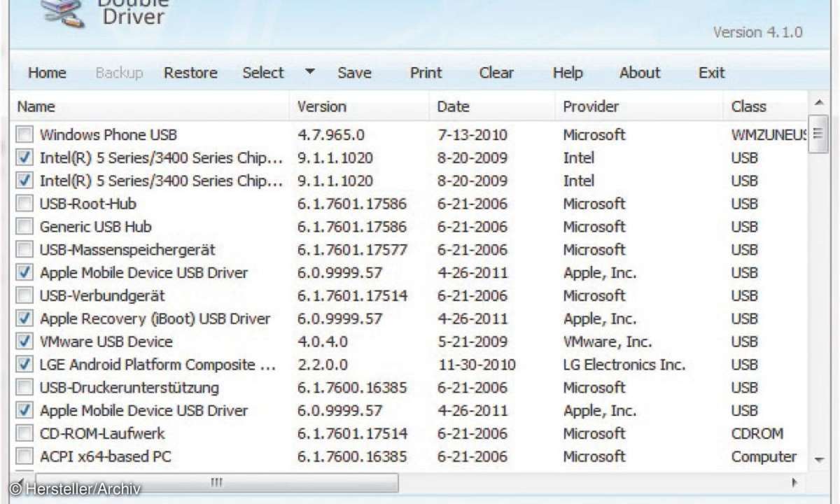Viewport: 840px width, 504px height.
Task: Select the VMware USB Device name
Action: [x=106, y=342]
